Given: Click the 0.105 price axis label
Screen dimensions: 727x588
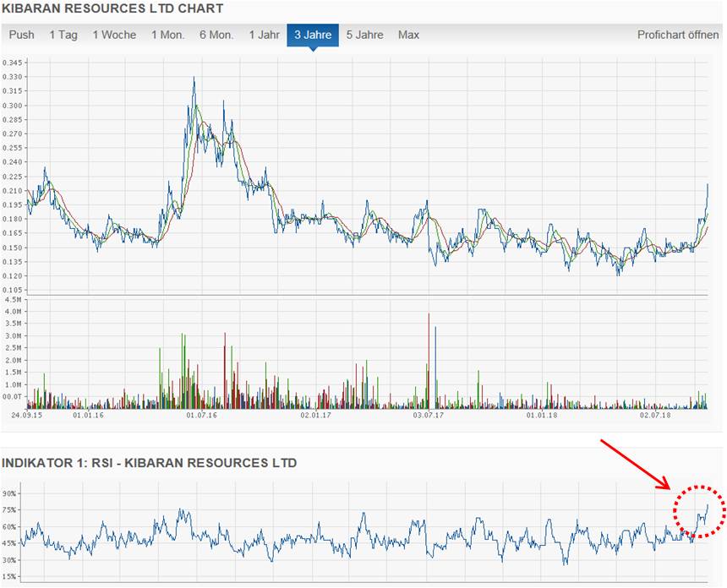Looking at the screenshot, I should pos(12,290).
